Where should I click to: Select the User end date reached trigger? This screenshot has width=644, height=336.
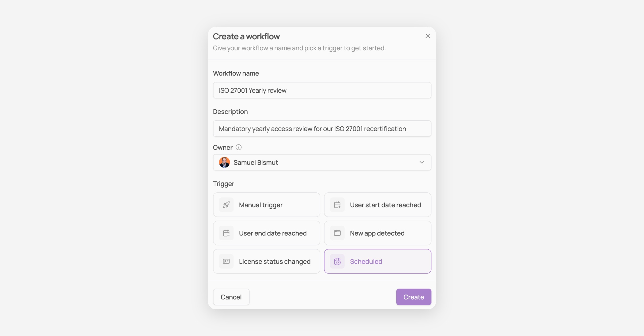click(266, 233)
